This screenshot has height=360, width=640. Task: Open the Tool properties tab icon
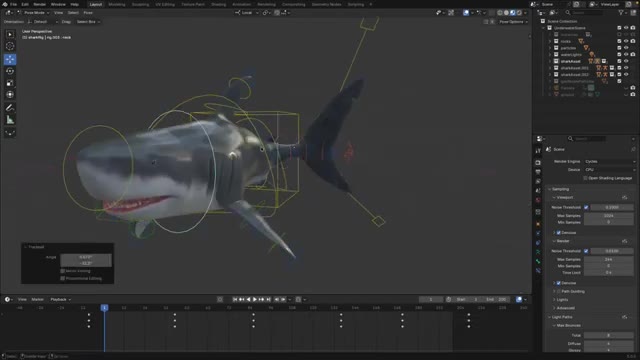[x=538, y=151]
